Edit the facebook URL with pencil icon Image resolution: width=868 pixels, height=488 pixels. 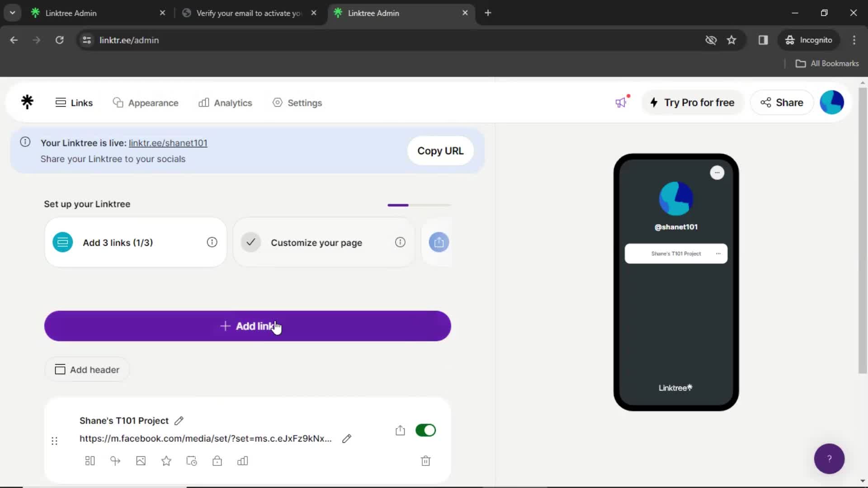point(347,438)
